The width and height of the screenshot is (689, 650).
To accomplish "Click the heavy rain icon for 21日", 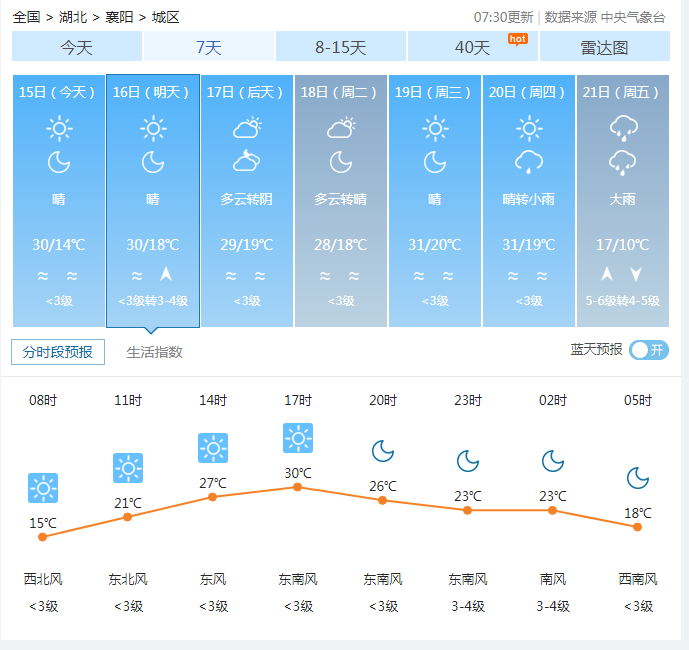I will (x=623, y=128).
